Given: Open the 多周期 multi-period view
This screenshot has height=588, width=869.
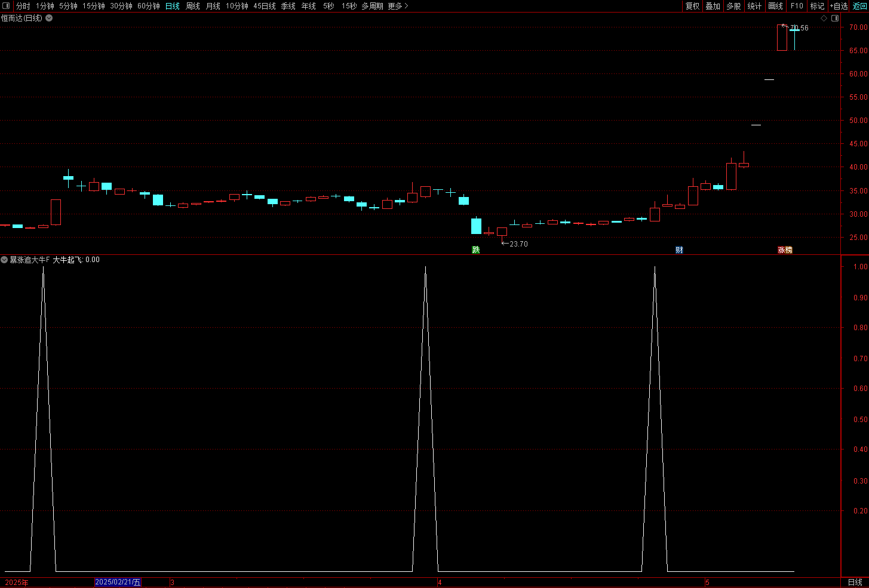Looking at the screenshot, I should (372, 6).
